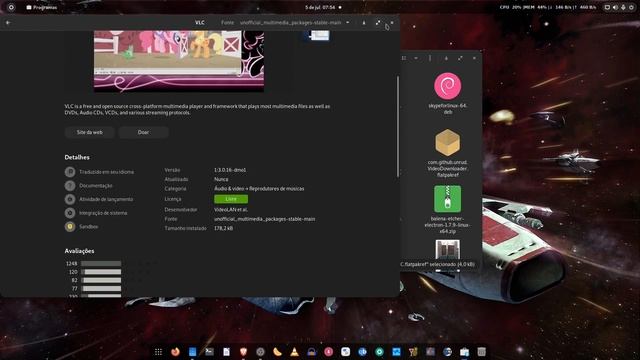Open Software store bag icon in dock
The height and width of the screenshot is (360, 640).
click(x=464, y=352)
